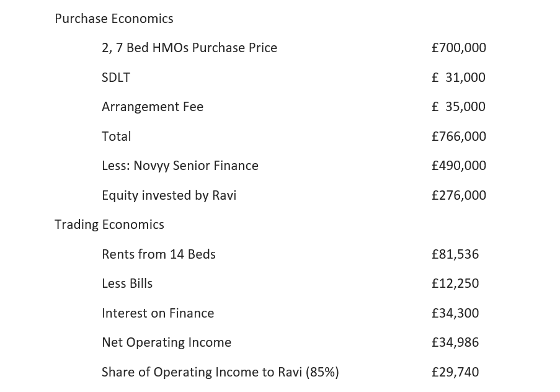Click Equity invested by Ravi text
This screenshot has width=560, height=392.
pyautogui.click(x=169, y=195)
